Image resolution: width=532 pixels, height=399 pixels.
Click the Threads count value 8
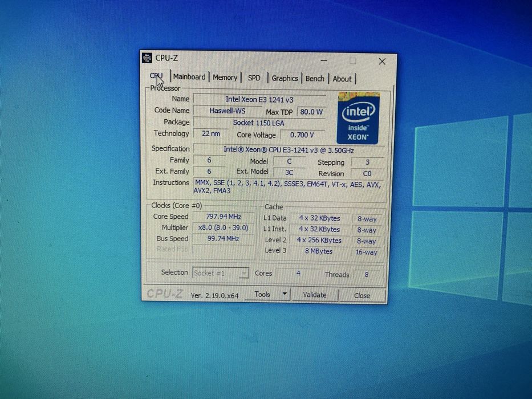[367, 275]
